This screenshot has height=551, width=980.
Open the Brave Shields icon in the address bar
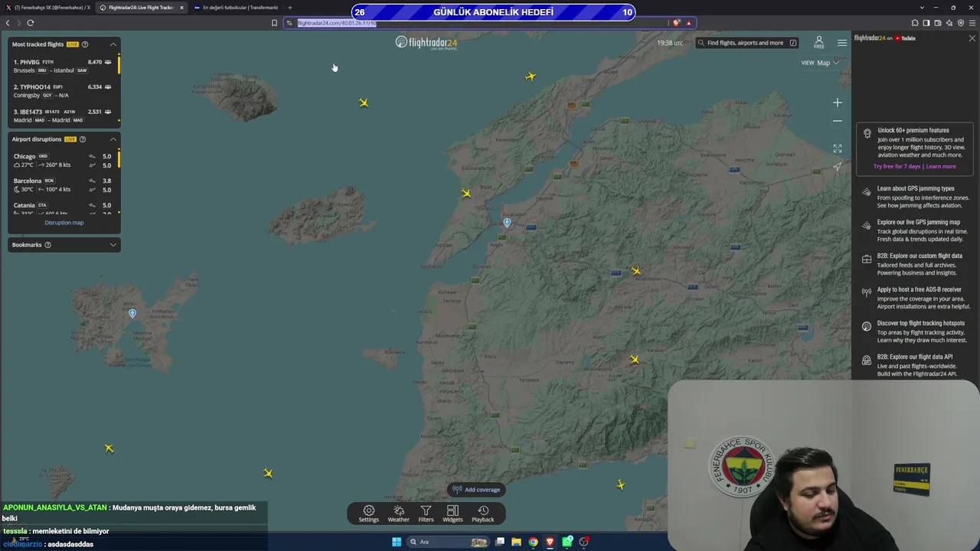point(676,23)
